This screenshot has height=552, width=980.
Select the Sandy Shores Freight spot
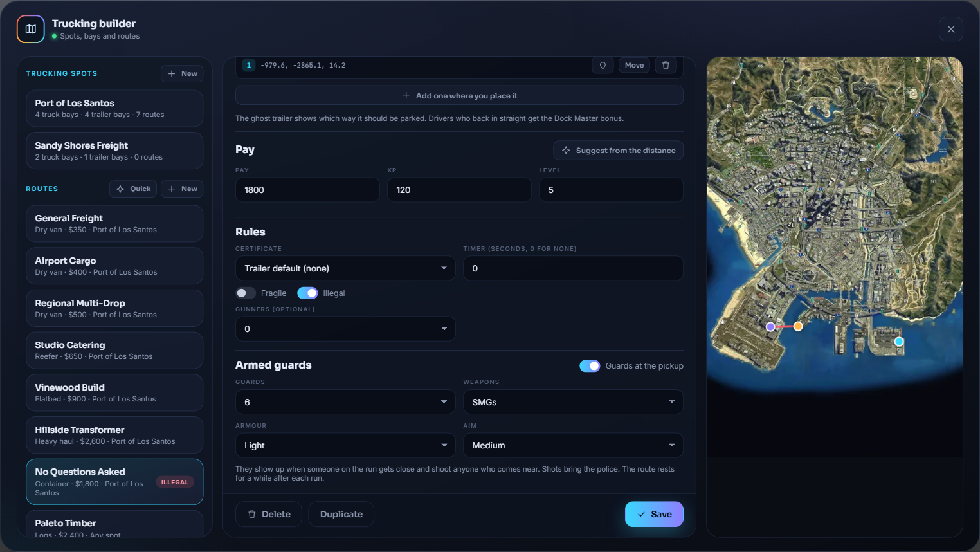(114, 151)
